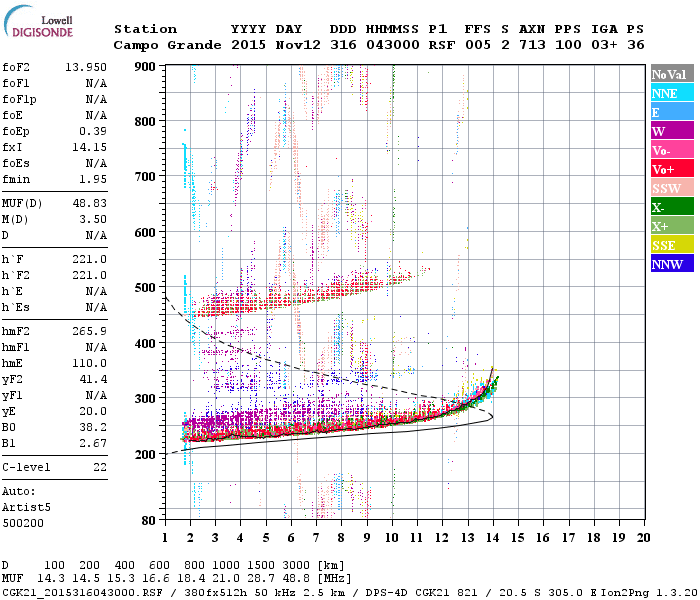The width and height of the screenshot is (700, 600).
Task: Click the D 1500 km distance label
Action: pos(261,565)
